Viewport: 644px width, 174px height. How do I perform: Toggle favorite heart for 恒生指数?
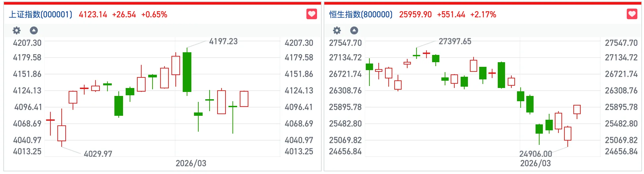click(x=632, y=14)
